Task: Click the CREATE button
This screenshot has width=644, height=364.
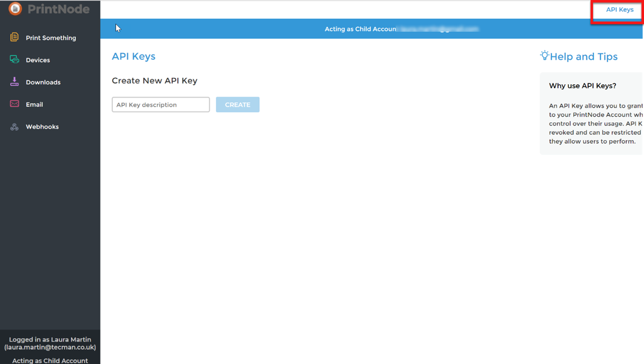Action: pyautogui.click(x=237, y=105)
